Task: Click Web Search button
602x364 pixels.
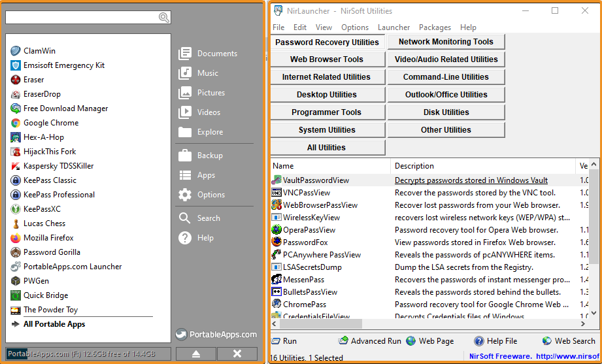Action: click(x=569, y=341)
